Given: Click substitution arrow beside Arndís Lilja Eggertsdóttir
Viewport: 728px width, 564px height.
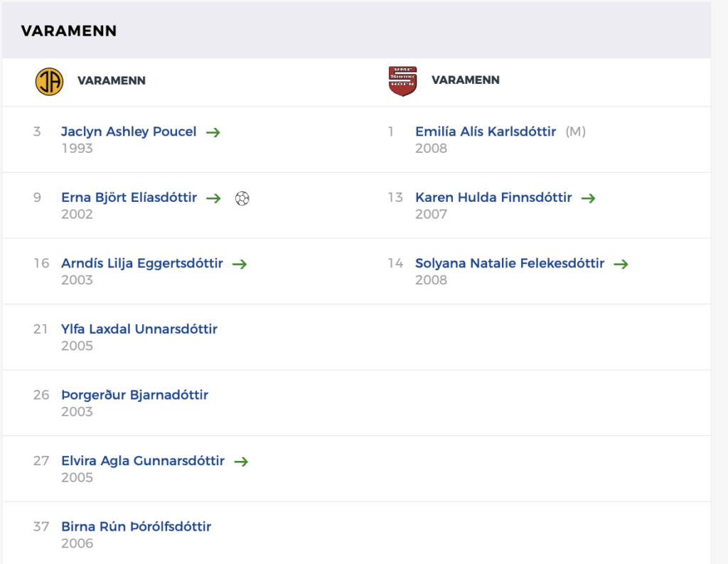Looking at the screenshot, I should point(240,265).
